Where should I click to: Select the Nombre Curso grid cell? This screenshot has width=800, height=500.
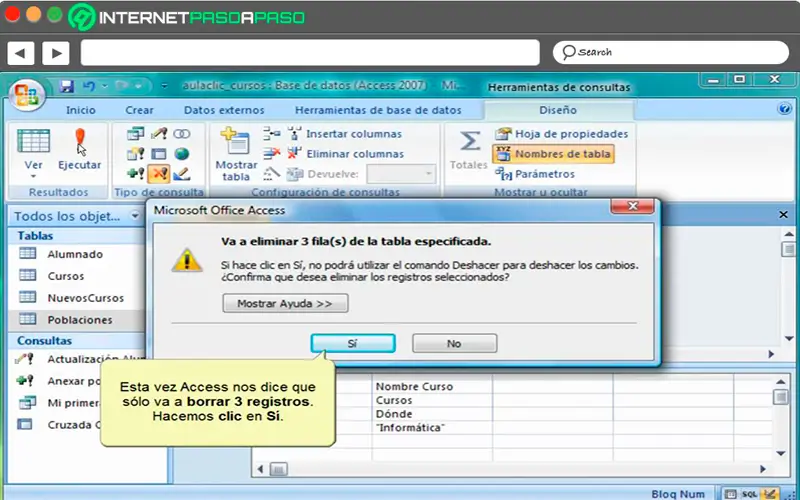click(432, 387)
